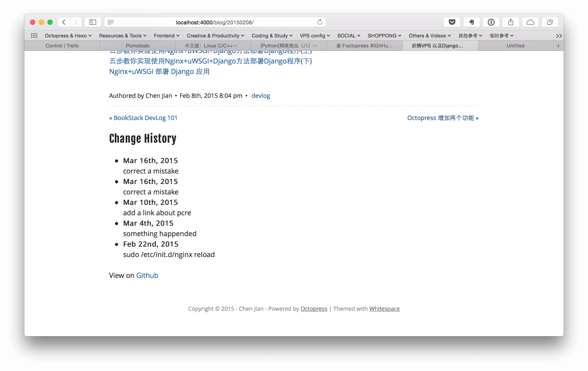Click the back navigation arrow icon
Image resolution: width=588 pixels, height=371 pixels.
(x=64, y=22)
